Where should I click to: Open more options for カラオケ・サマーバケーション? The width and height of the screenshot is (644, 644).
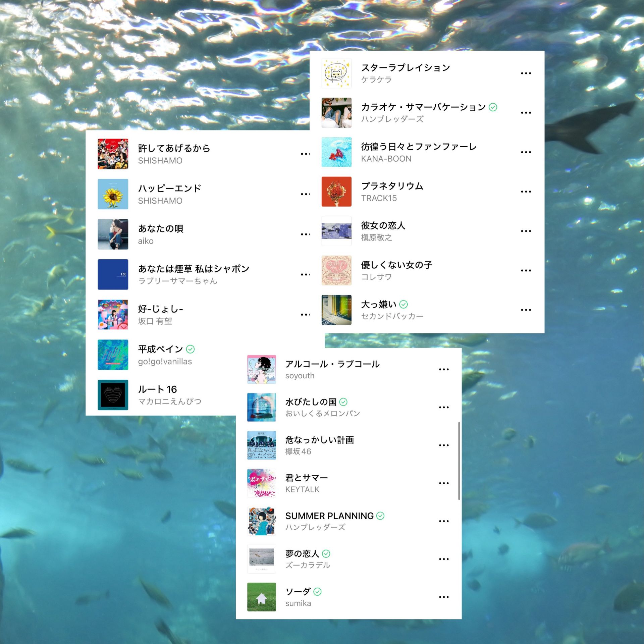(x=526, y=113)
